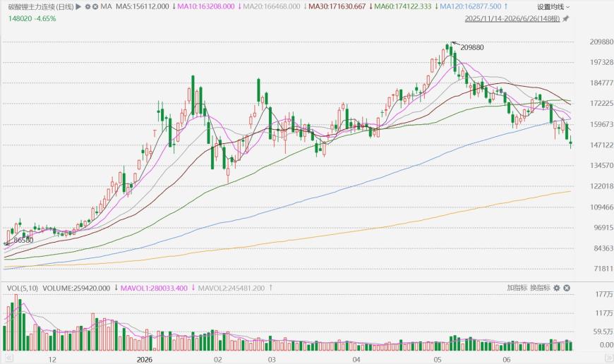The image size is (614, 364).
Task: Click the 04 month label on time axis
Action: point(356,360)
